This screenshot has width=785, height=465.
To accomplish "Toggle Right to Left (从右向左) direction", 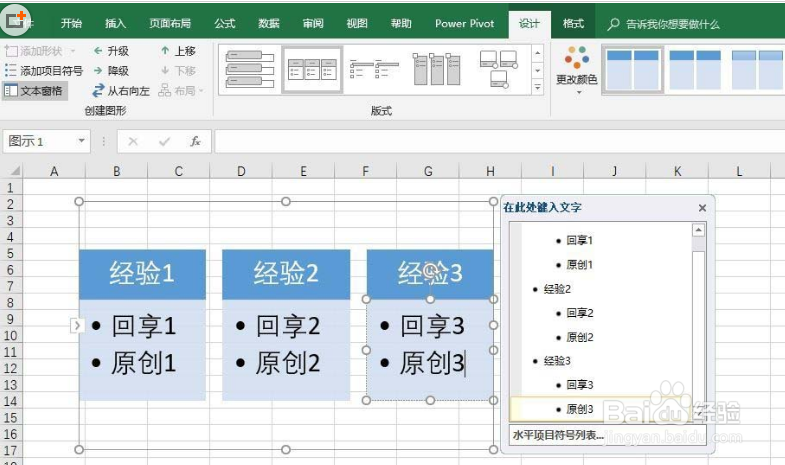I will click(121, 91).
